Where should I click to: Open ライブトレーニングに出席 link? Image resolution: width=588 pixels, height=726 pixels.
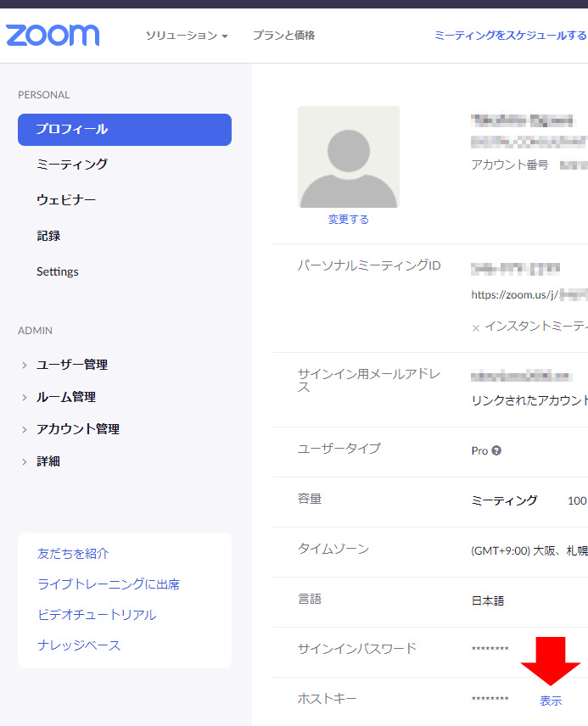(x=109, y=584)
